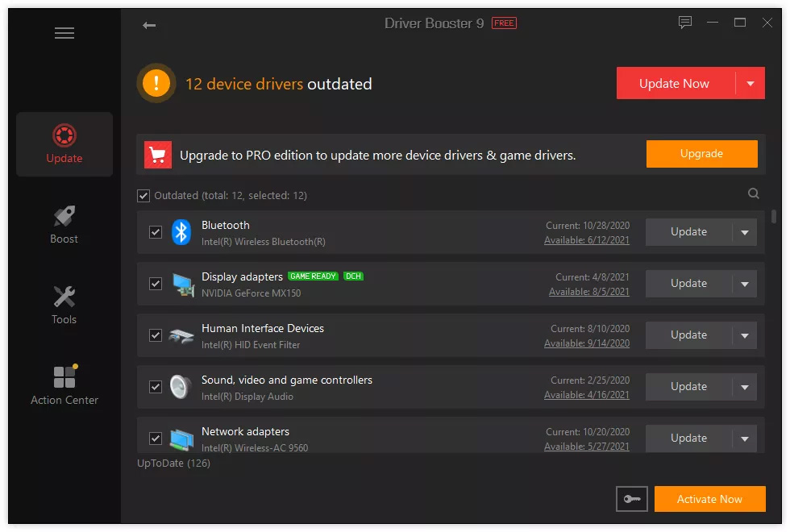
Task: Open the Available: 9/14/2020 link
Action: (587, 343)
